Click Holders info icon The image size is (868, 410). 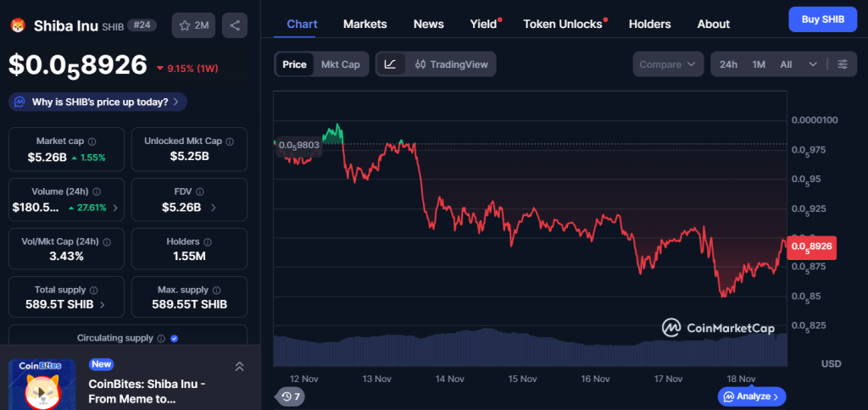210,242
